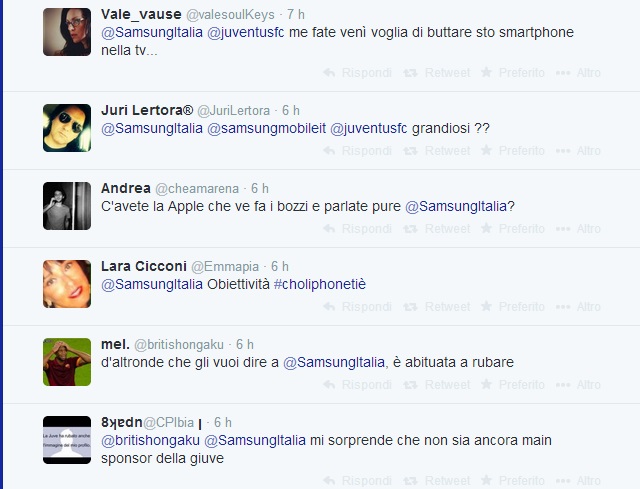The image size is (640, 489).
Task: Reply to Lara Cicconi's tweet
Action: (x=358, y=307)
